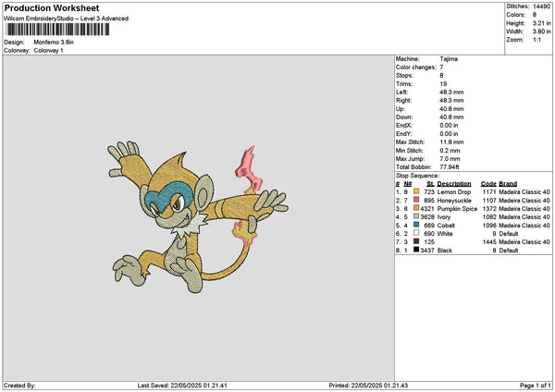Click stitch count '3437' for Black
555x392 pixels.
[427, 251]
